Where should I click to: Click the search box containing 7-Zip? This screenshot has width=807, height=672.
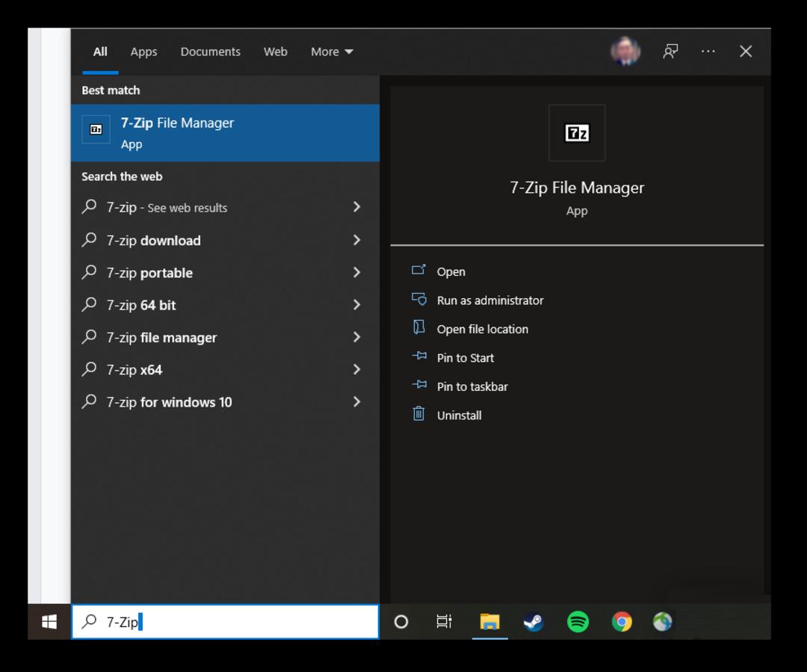[225, 621]
